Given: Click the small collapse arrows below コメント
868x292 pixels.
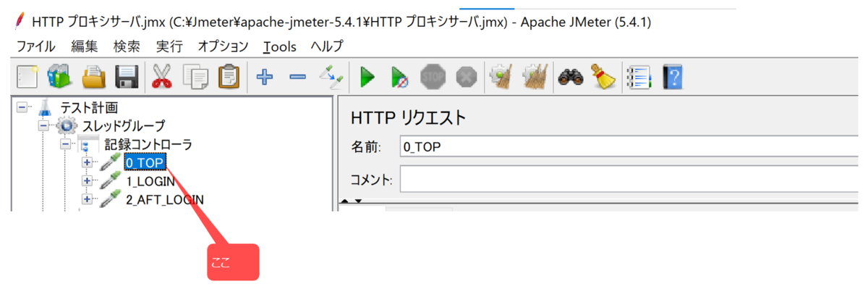Looking at the screenshot, I should (352, 201).
